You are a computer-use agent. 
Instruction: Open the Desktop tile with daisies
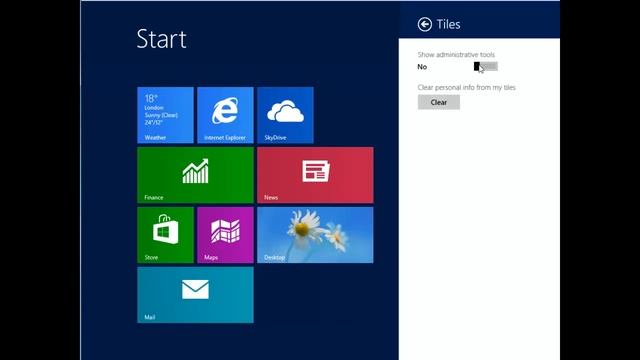pyautogui.click(x=315, y=235)
